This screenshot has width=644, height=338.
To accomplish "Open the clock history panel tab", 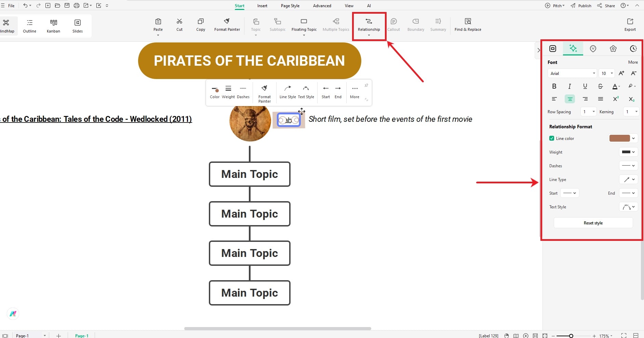I will point(633,49).
